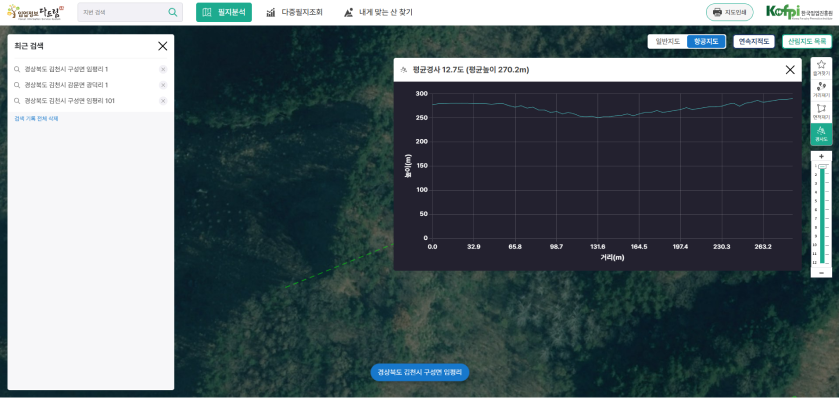Click the 경상북도 김천시 구성면 임평리 location button

(420, 372)
